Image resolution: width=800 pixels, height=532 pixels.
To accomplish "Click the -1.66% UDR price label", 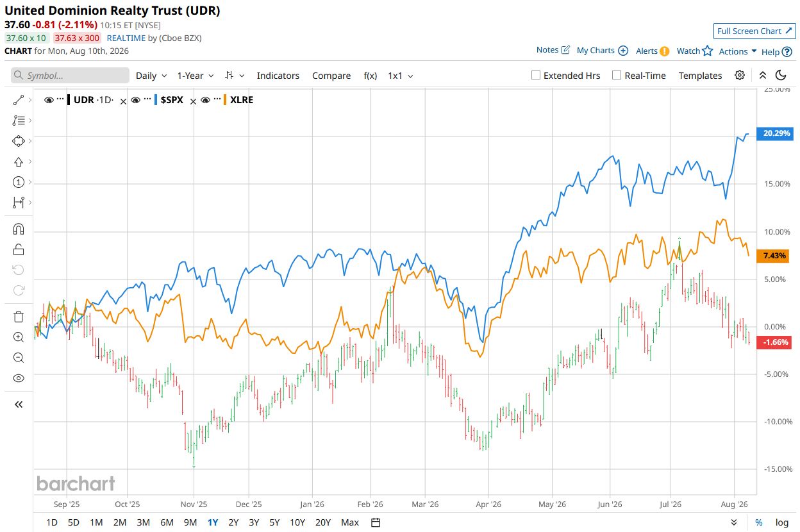I will (775, 342).
